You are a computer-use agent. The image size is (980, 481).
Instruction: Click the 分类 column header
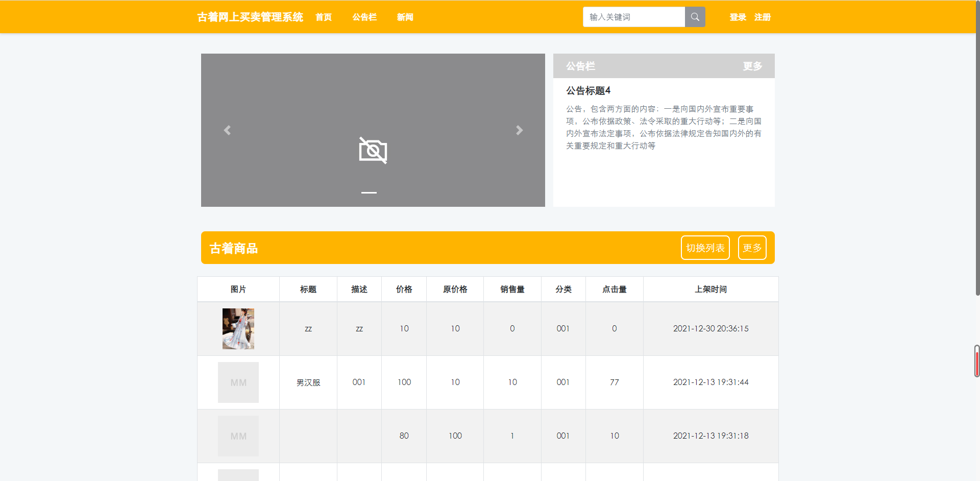point(563,289)
